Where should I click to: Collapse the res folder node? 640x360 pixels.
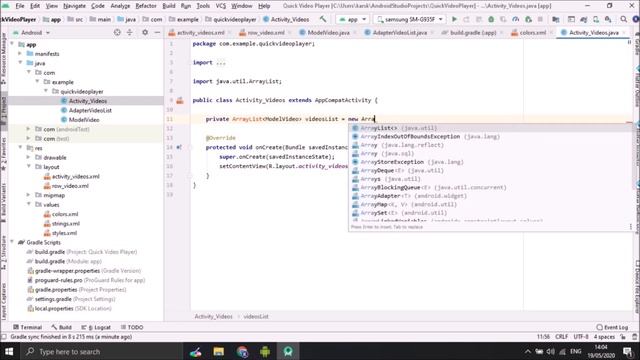pyautogui.click(x=20, y=148)
